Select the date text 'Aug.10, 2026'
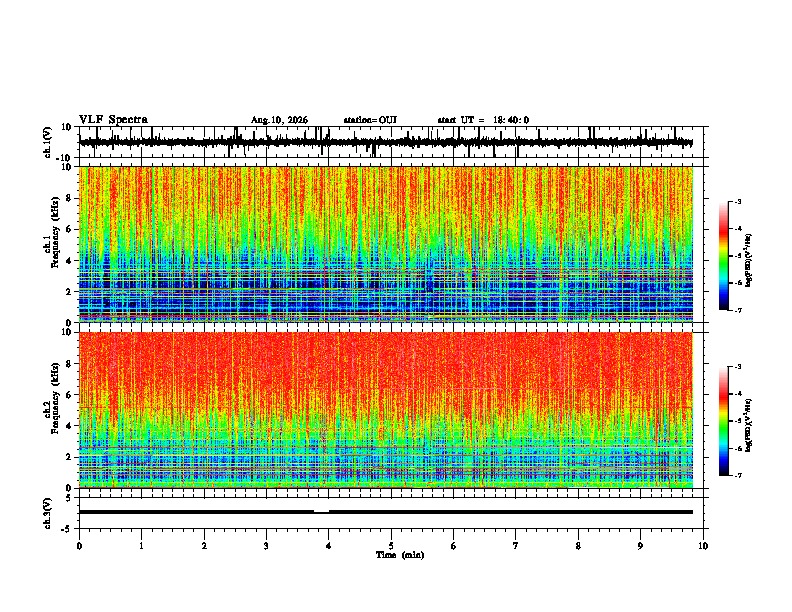Viewport: 792px width, 612px height. point(279,120)
